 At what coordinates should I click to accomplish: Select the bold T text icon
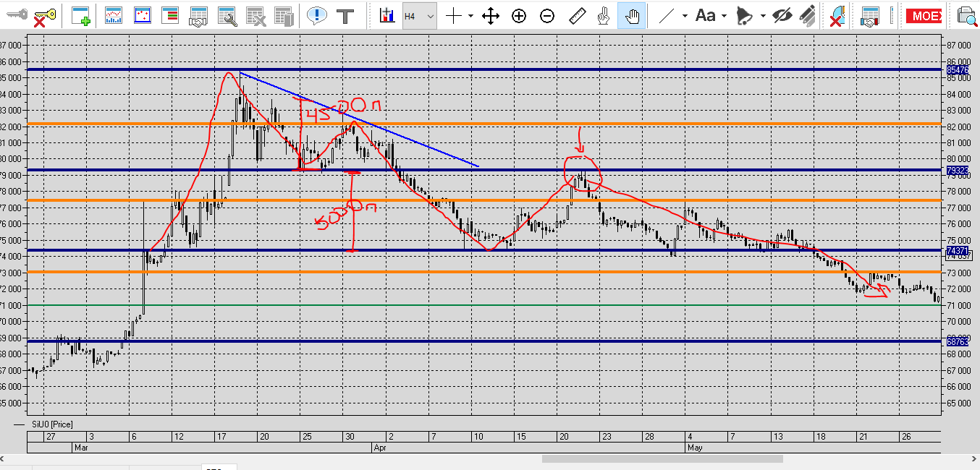click(345, 15)
